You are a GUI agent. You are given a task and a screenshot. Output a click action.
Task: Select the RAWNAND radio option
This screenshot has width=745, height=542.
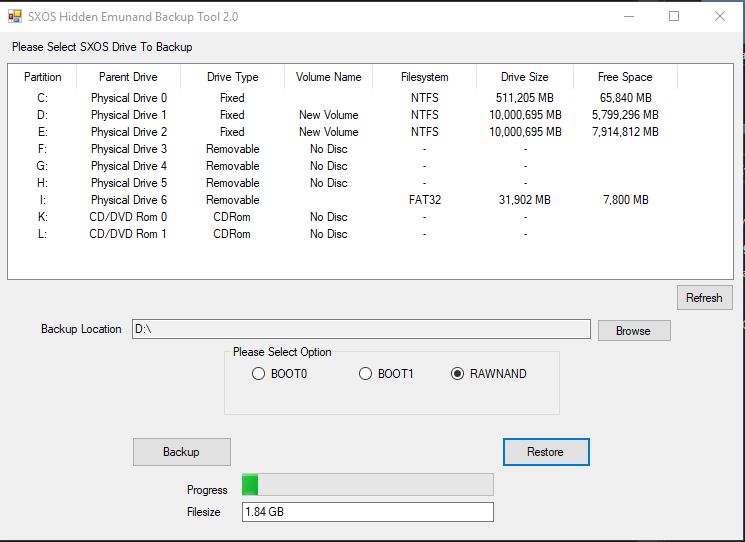[x=488, y=374]
